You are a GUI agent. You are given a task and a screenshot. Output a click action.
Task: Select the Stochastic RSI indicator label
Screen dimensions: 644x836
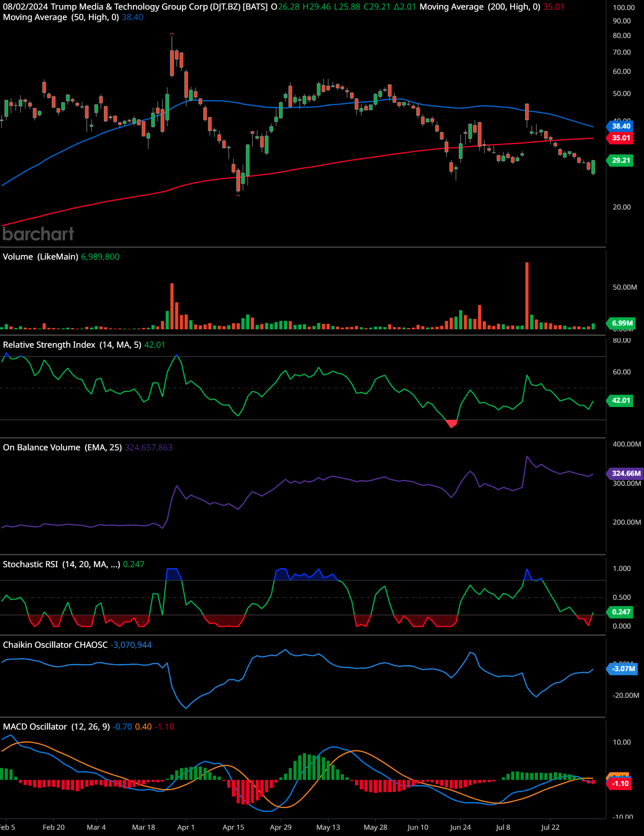(x=61, y=564)
